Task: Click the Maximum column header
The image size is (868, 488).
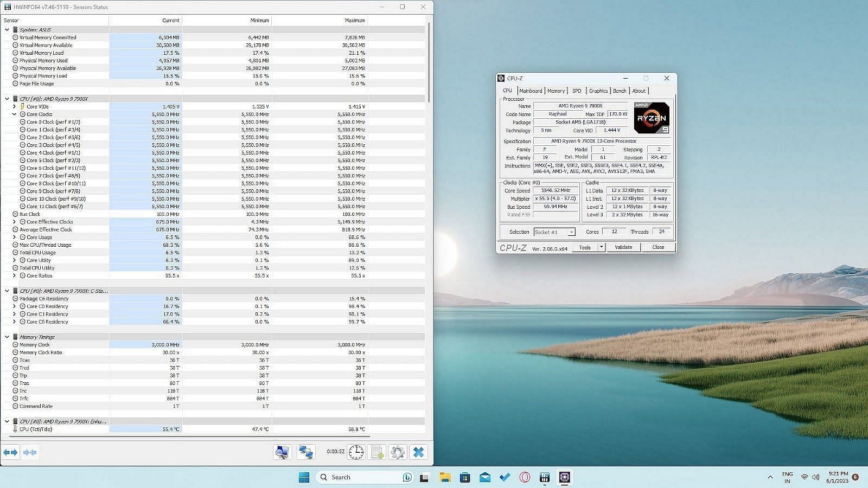Action: (320, 20)
